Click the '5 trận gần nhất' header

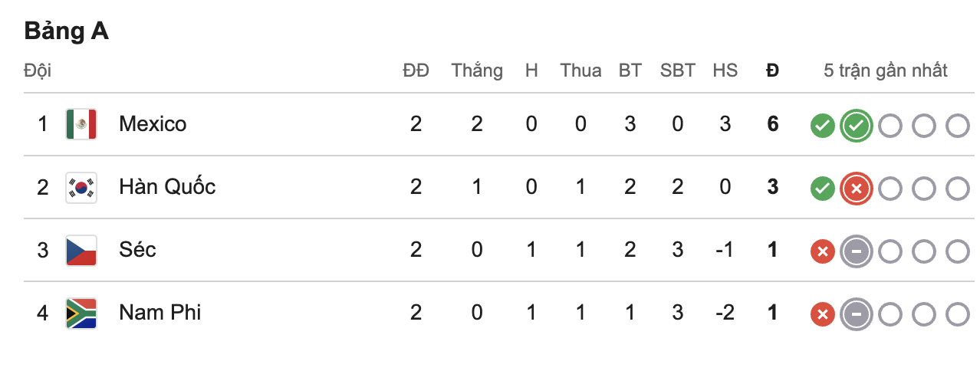click(886, 71)
